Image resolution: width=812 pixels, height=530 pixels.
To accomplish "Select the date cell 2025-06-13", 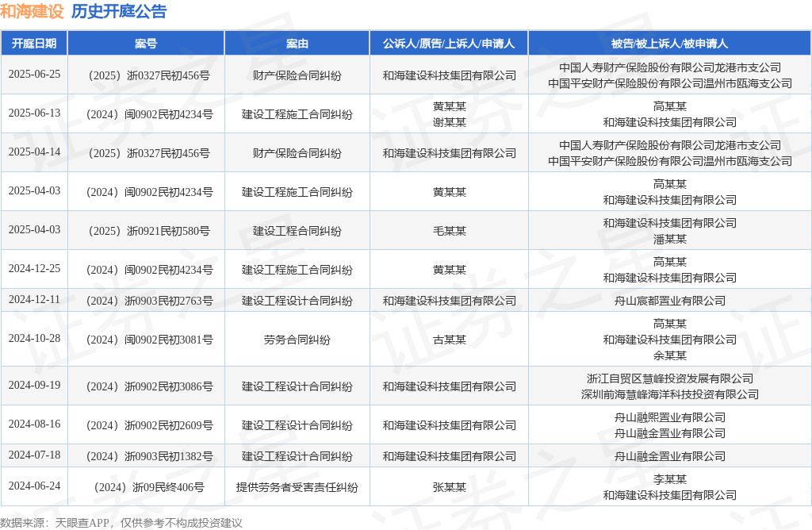I will pyautogui.click(x=34, y=113).
